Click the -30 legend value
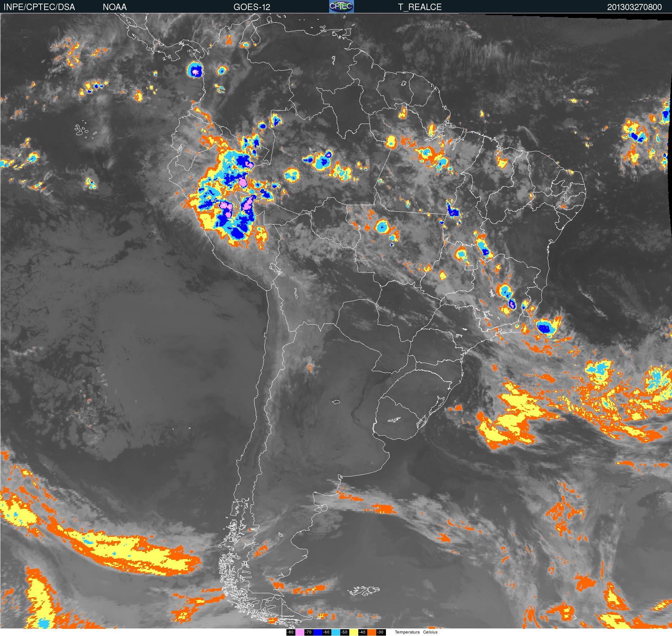Screen dimensions: 672x636 coord(380,632)
